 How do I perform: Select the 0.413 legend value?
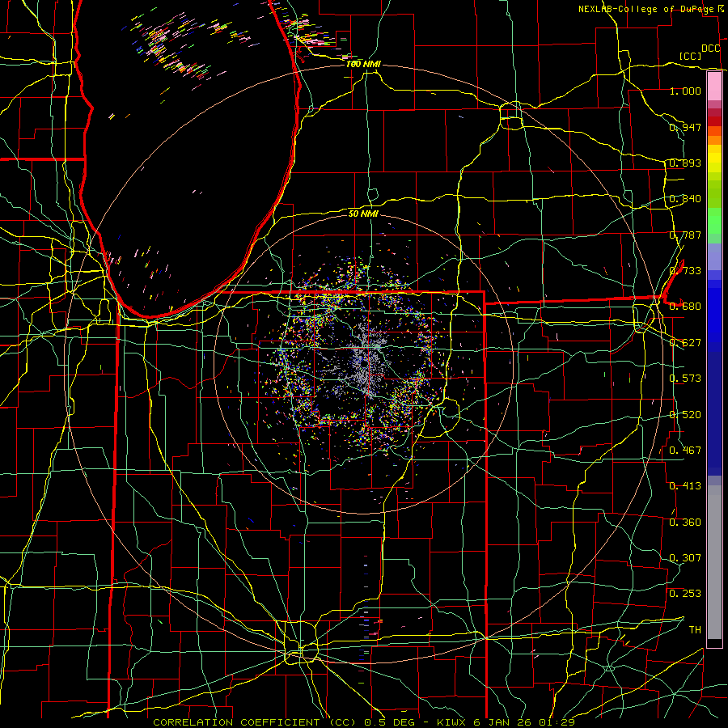click(x=685, y=486)
